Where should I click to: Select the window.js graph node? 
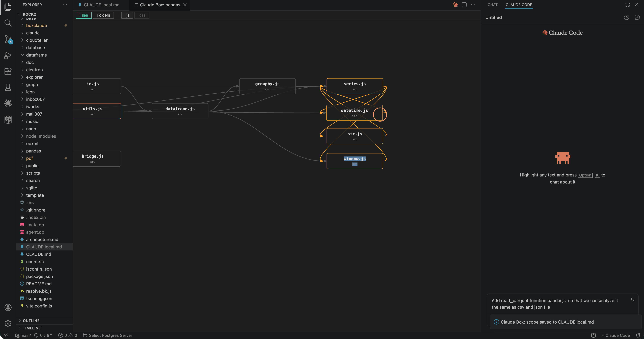[355, 161]
